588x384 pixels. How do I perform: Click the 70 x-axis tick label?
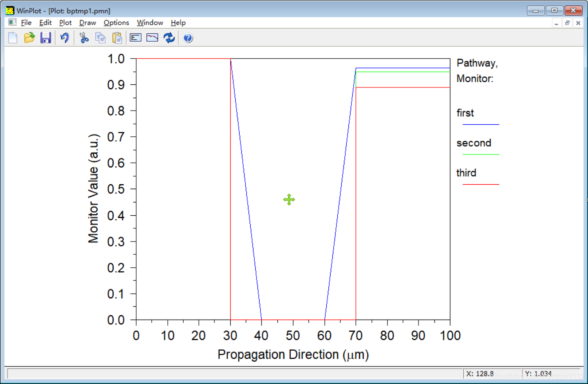click(356, 336)
